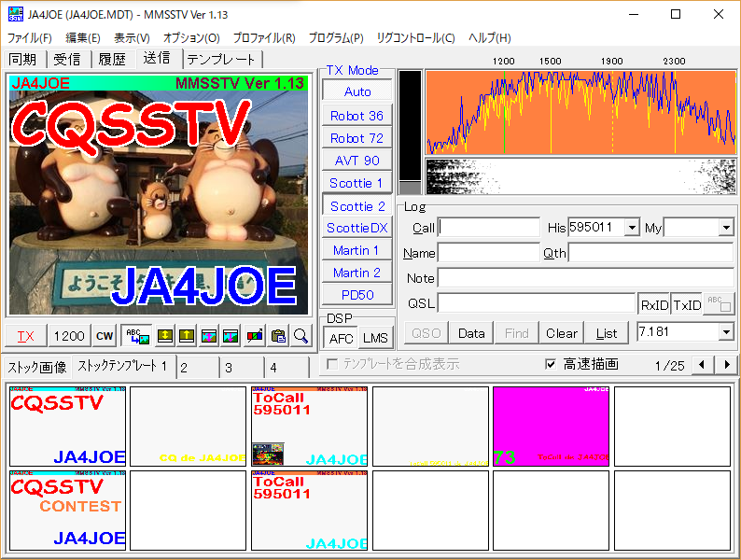
Task: Select Robot 36 TX mode
Action: pos(357,116)
